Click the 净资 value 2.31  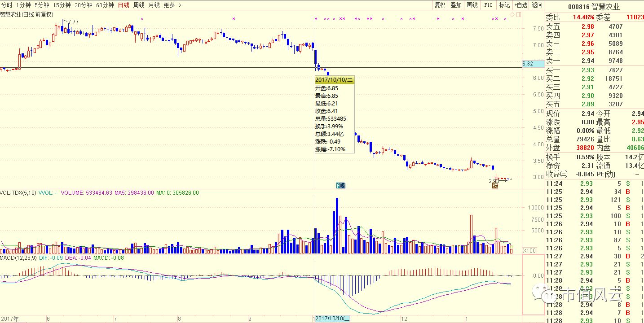587,166
